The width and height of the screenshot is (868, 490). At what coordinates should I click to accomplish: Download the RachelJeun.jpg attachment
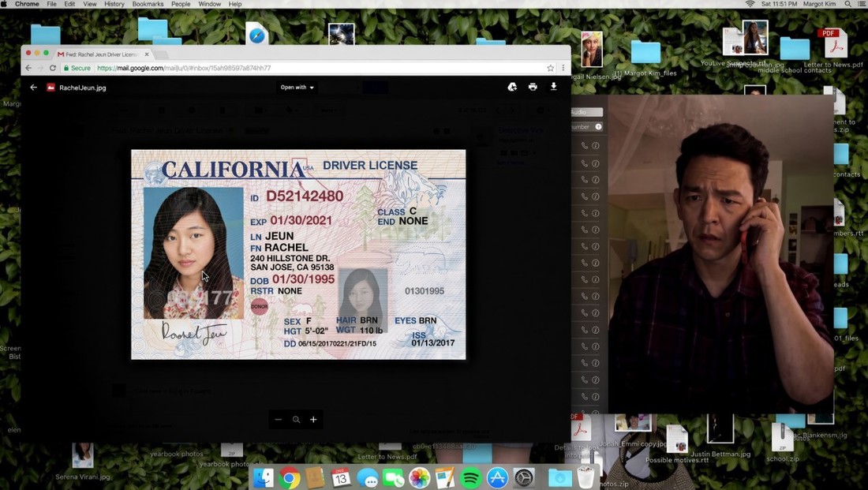[x=553, y=86]
